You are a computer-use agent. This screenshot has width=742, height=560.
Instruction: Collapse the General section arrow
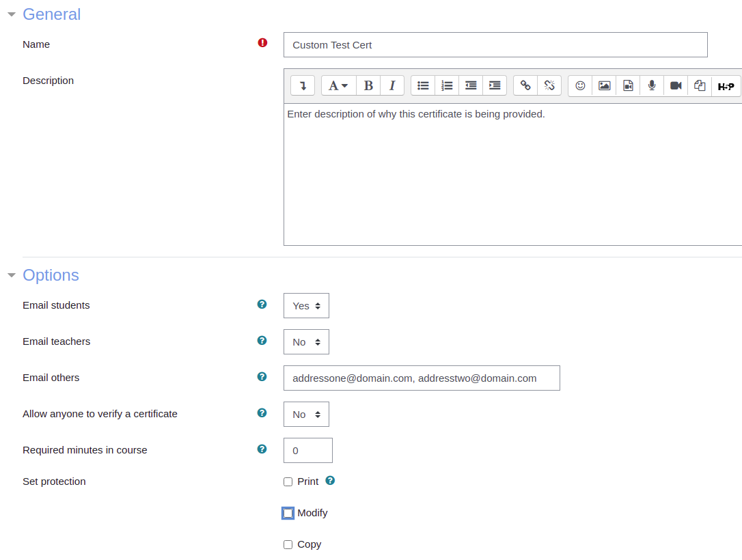click(12, 14)
